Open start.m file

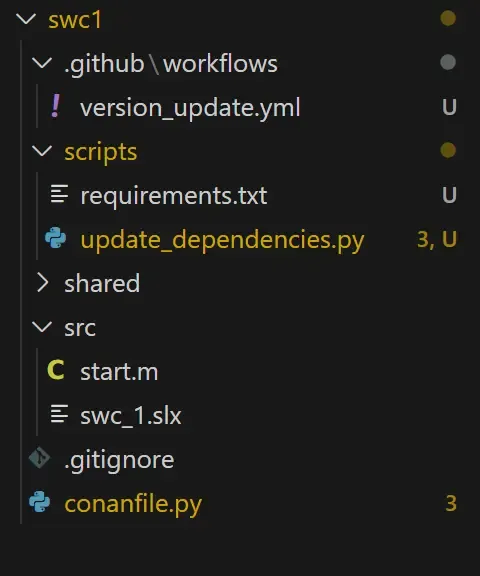[x=119, y=372]
